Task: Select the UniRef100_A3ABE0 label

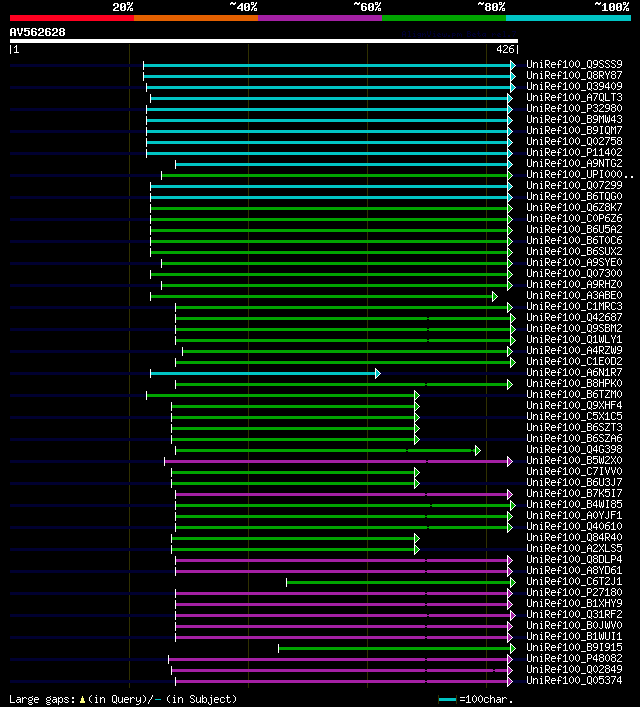Action: click(574, 295)
